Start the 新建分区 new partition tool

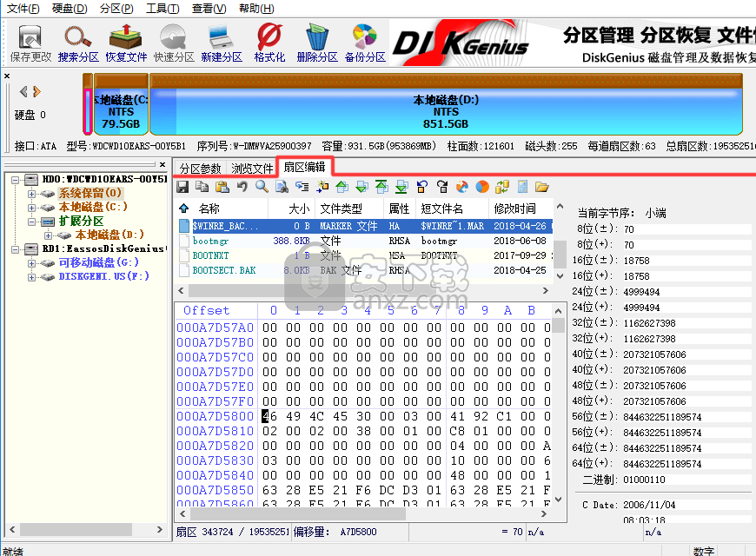click(x=222, y=43)
